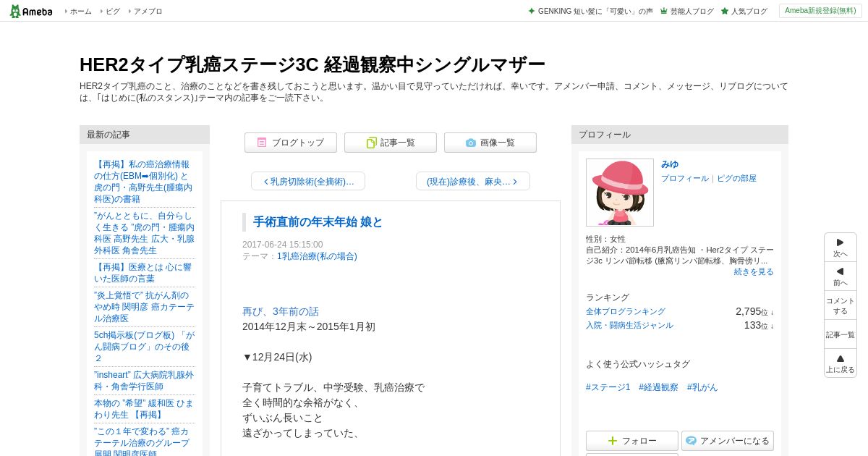Click アメンバーになる button
Screen dimensions: 868x456
728,441
